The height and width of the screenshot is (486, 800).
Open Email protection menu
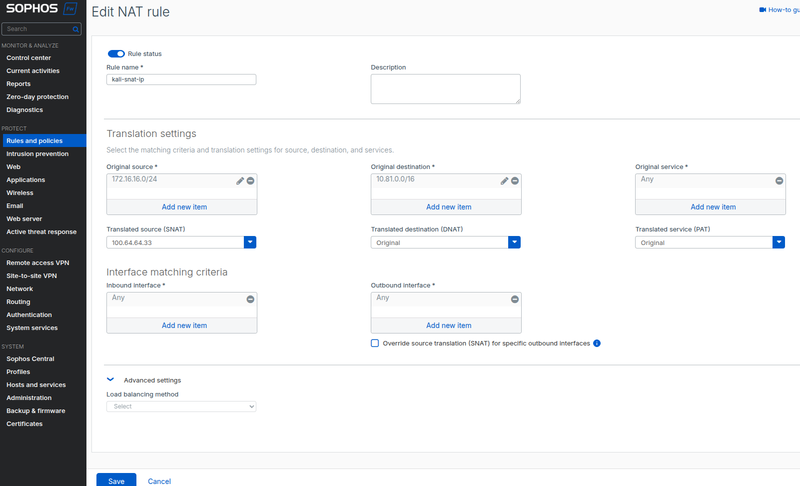click(x=14, y=206)
